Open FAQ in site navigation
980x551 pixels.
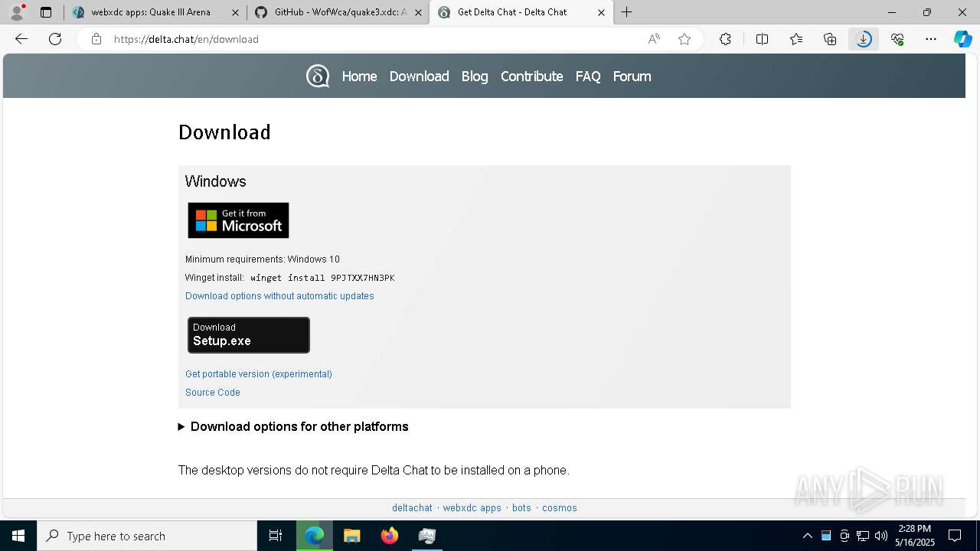click(588, 77)
